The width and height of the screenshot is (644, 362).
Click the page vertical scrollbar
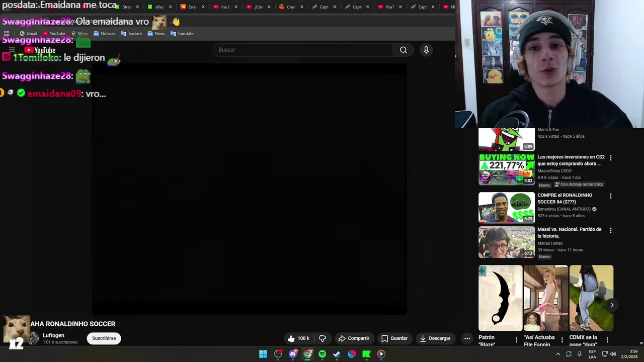(640, 236)
